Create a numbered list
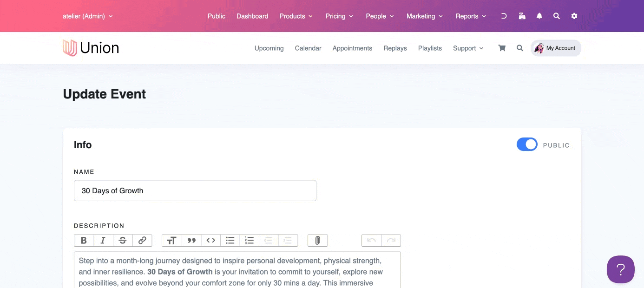644x288 pixels. click(x=250, y=240)
